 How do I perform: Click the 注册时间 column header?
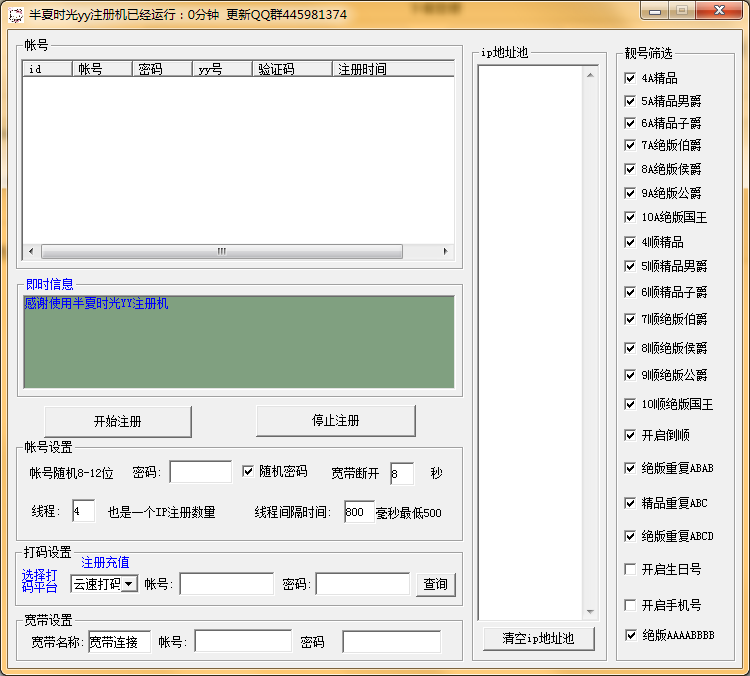(390, 69)
